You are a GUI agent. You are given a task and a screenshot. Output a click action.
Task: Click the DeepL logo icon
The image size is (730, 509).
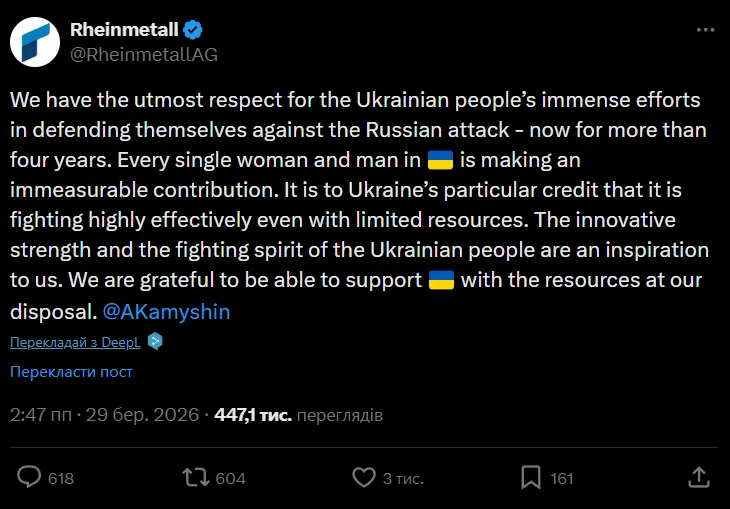point(155,342)
